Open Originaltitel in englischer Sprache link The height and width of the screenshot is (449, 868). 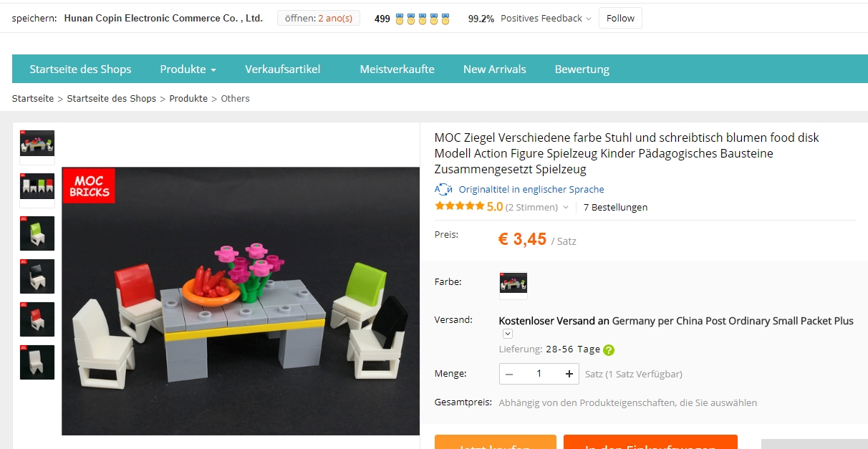[x=531, y=190]
